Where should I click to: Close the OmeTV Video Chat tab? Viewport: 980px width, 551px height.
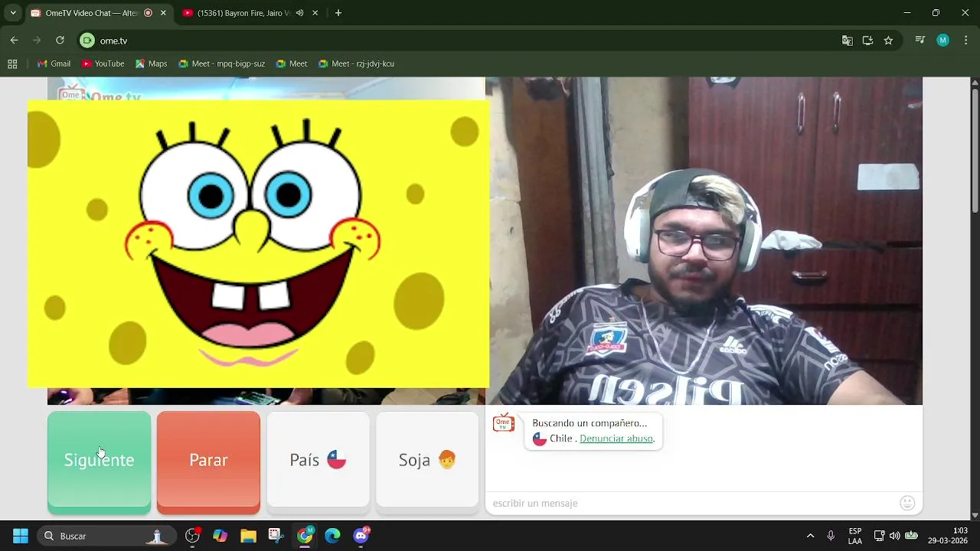click(163, 13)
